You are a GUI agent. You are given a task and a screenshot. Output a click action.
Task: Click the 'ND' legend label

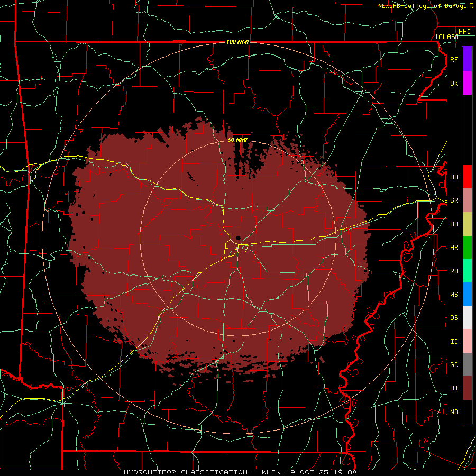point(454,412)
